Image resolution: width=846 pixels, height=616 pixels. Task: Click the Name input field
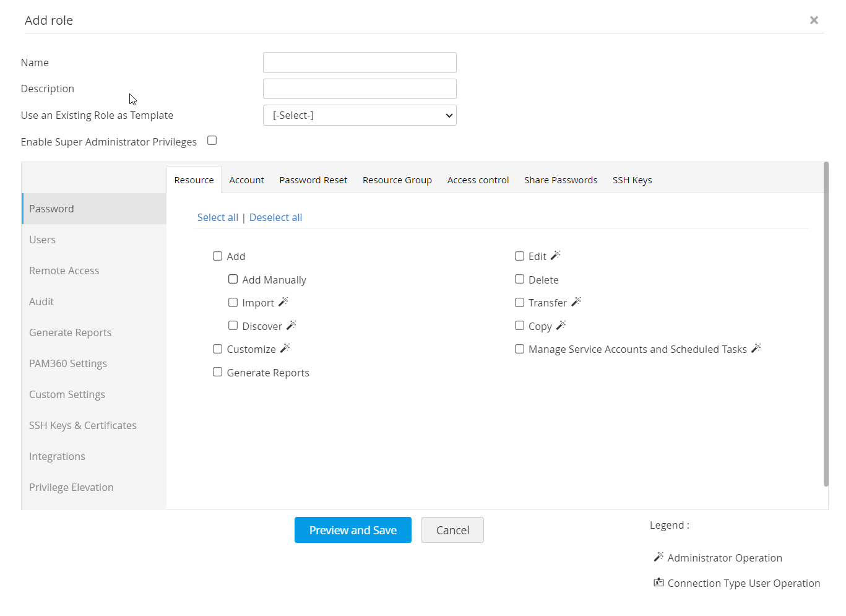pyautogui.click(x=360, y=63)
